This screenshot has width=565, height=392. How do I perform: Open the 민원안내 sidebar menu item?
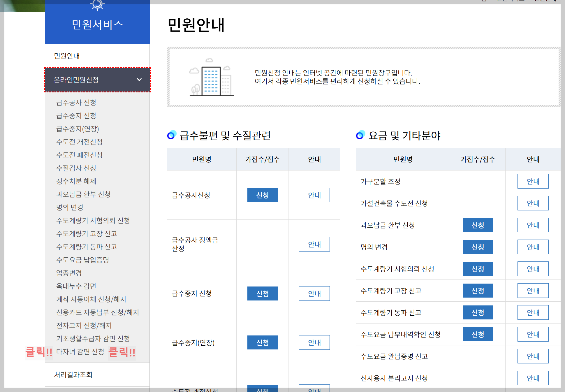tap(67, 56)
